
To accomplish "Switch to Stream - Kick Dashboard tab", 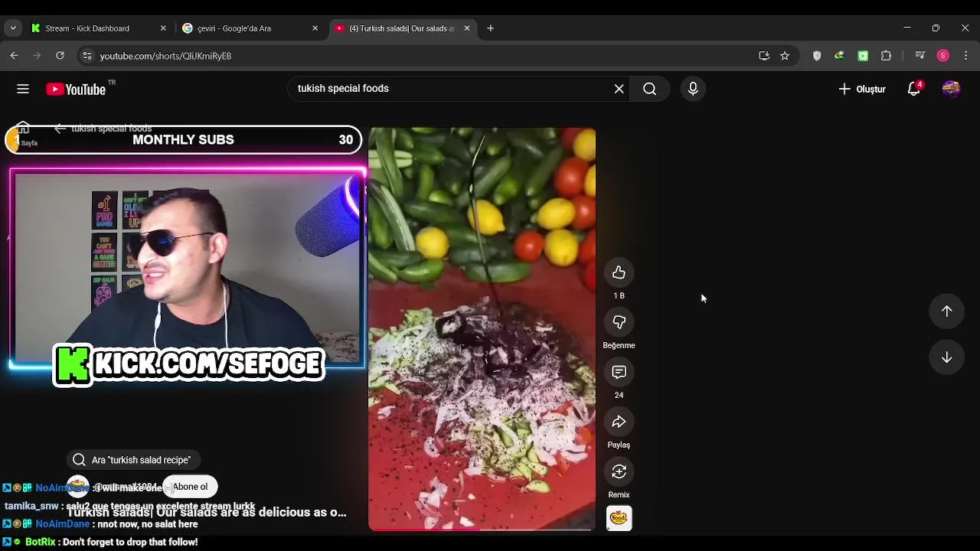I will pos(98,28).
